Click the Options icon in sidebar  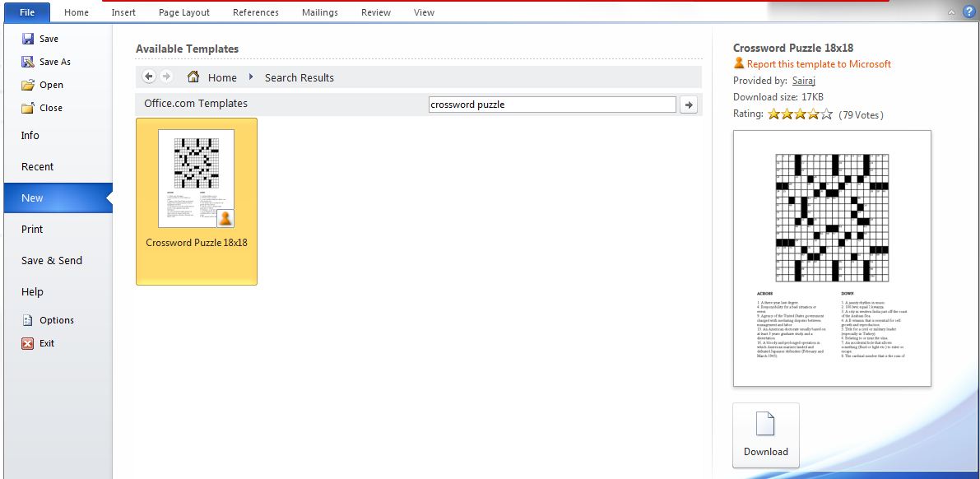[27, 320]
